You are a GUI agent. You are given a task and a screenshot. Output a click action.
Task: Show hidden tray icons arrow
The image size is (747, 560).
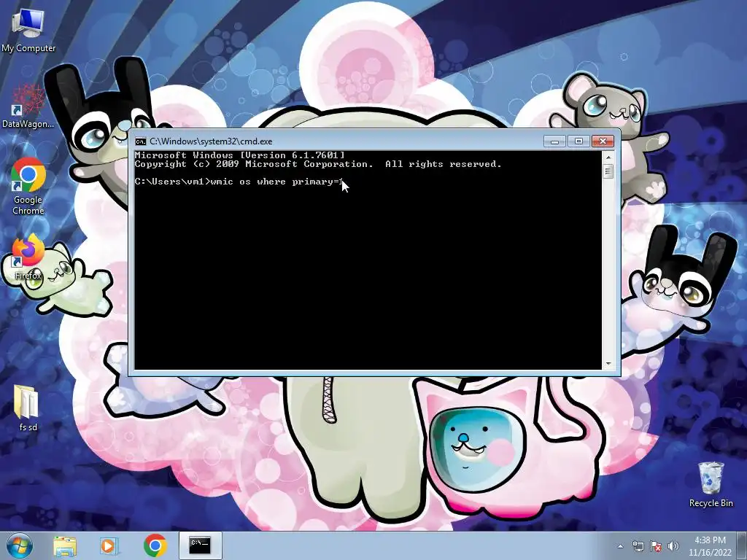tap(620, 546)
